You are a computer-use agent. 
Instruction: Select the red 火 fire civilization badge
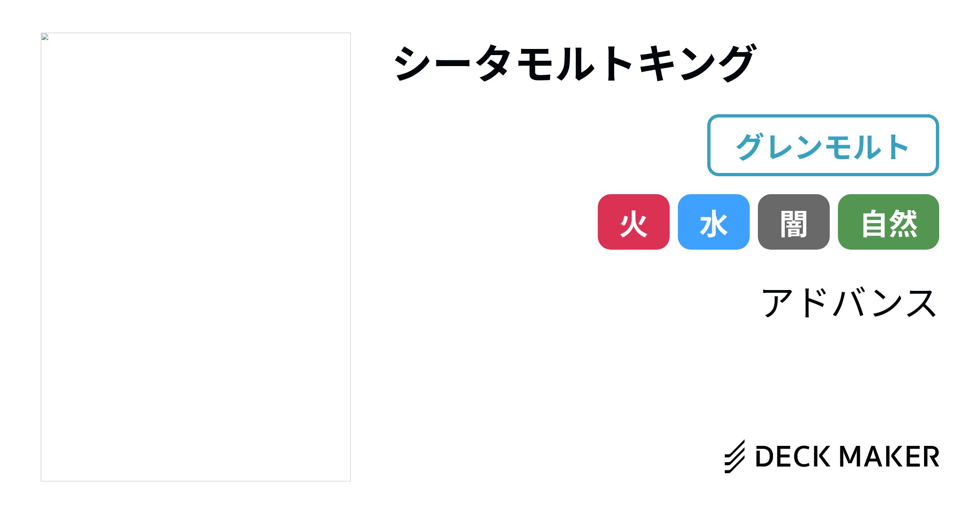633,222
